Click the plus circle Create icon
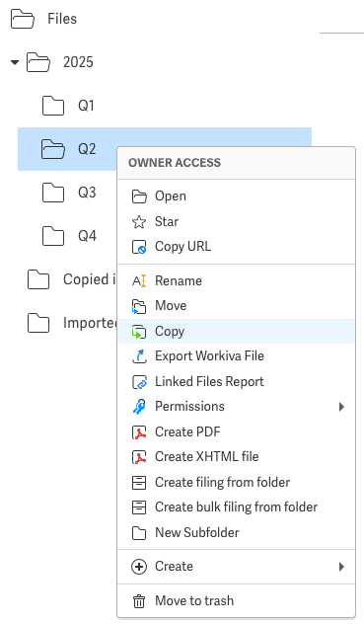Image resolution: width=364 pixels, height=624 pixels. [139, 567]
